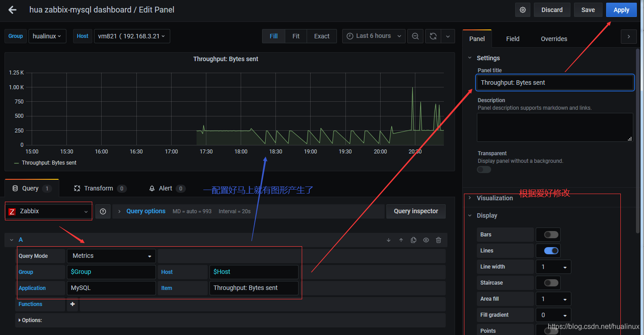This screenshot has height=335, width=644.
Task: Switch to the Field tab
Action: (513, 39)
